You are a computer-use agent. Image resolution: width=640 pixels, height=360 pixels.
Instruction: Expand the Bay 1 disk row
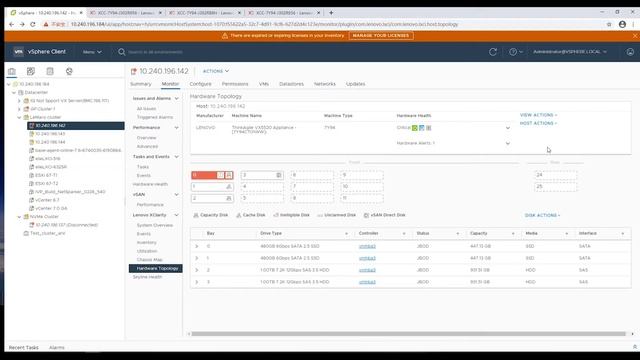click(196, 258)
